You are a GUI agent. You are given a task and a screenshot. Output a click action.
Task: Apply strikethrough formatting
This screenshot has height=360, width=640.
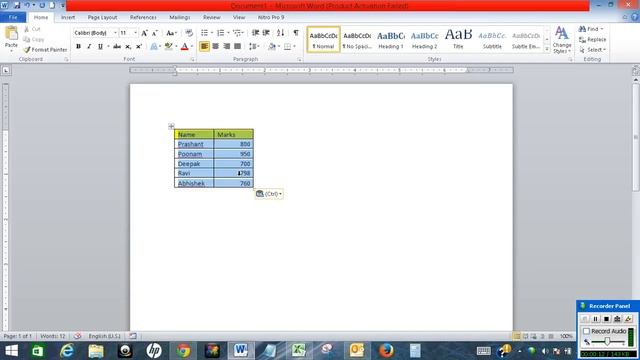coord(117,47)
